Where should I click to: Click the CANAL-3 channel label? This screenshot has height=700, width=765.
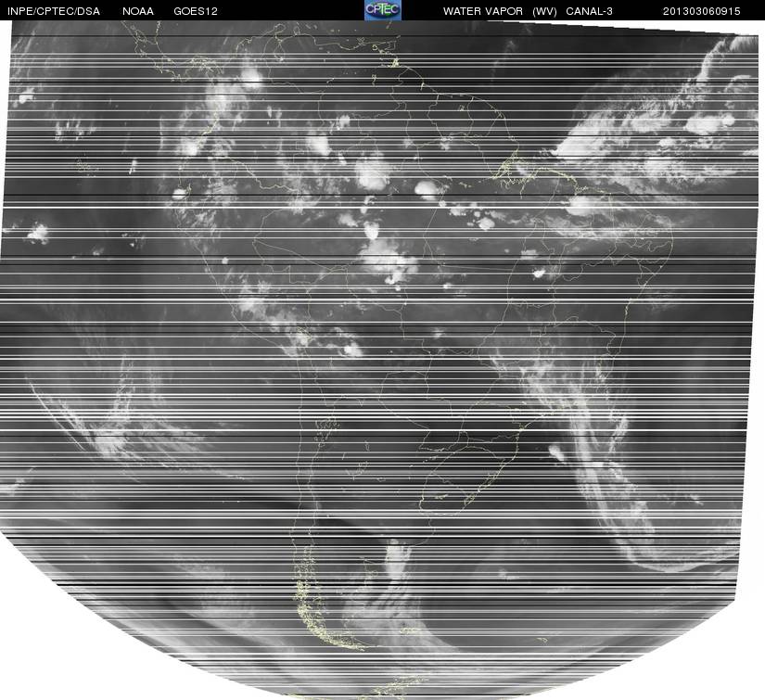(589, 11)
